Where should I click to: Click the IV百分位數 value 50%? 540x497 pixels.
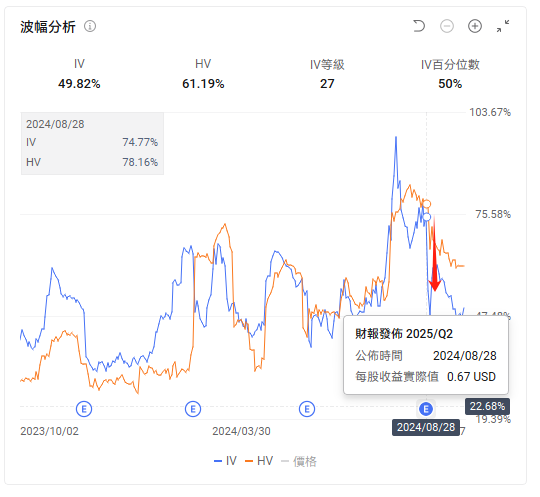coord(450,84)
